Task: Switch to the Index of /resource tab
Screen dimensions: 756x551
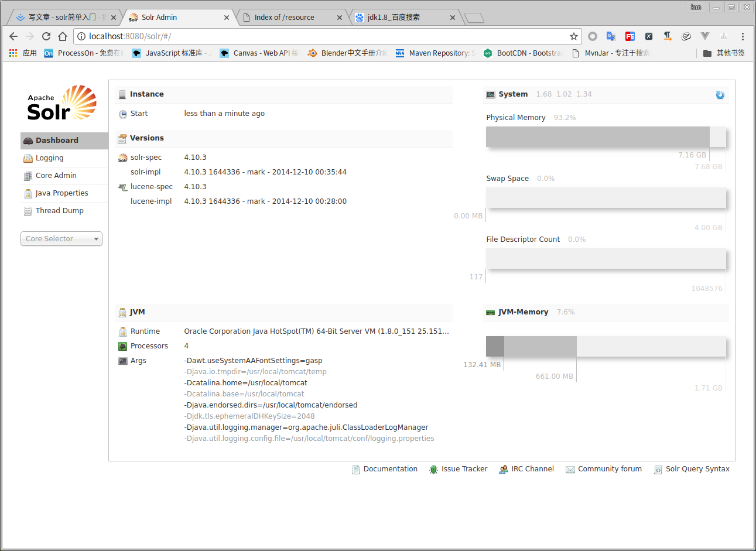Action: click(x=292, y=18)
